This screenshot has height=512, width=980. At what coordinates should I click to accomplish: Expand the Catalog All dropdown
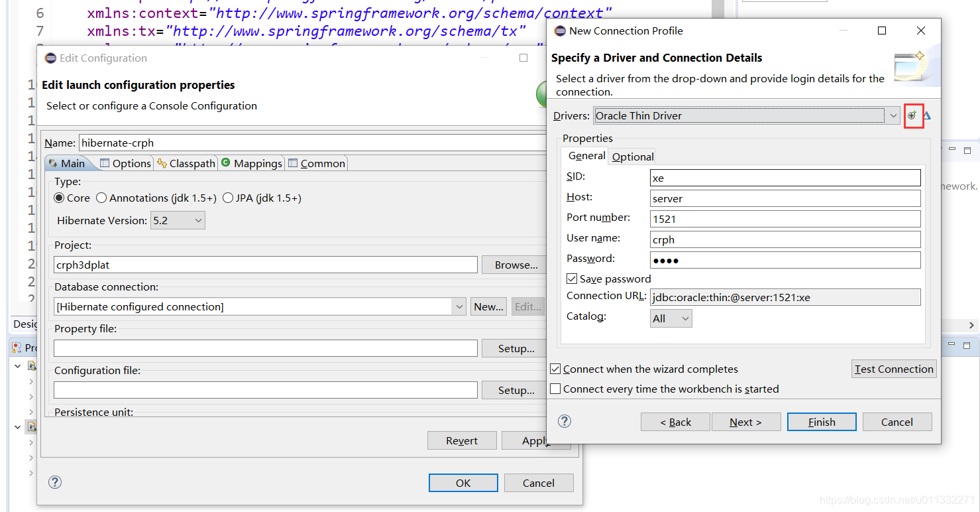671,318
